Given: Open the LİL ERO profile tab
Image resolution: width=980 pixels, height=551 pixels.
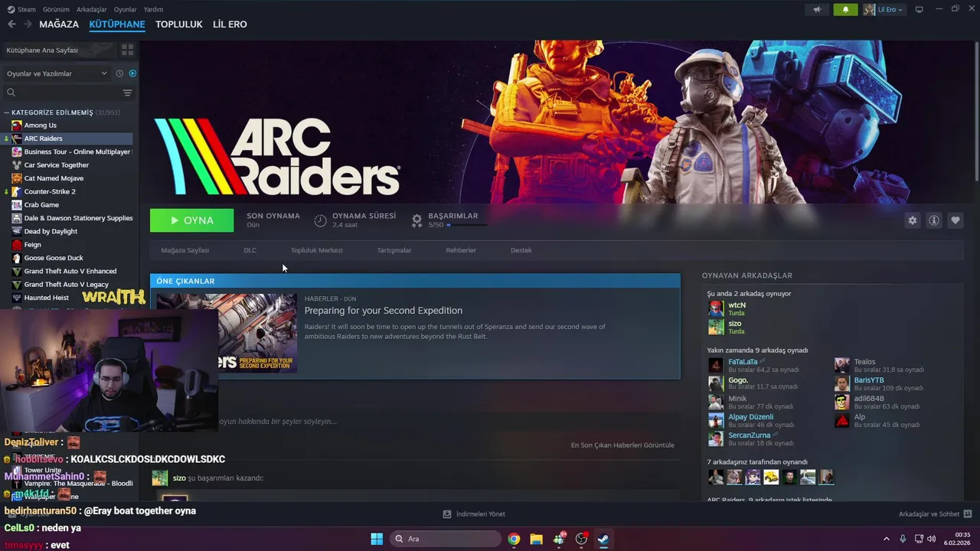Looking at the screenshot, I should (230, 24).
